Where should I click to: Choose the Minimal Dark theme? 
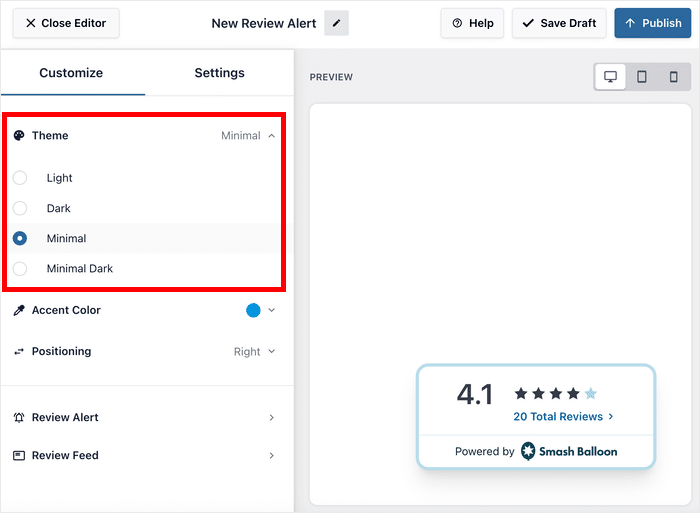20,269
